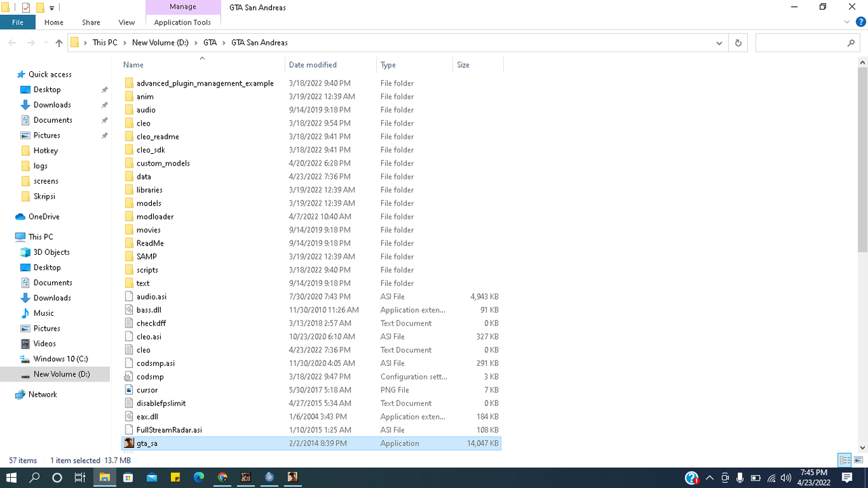Open Cortana from the taskbar
This screenshot has width=868, height=488.
(x=57, y=478)
